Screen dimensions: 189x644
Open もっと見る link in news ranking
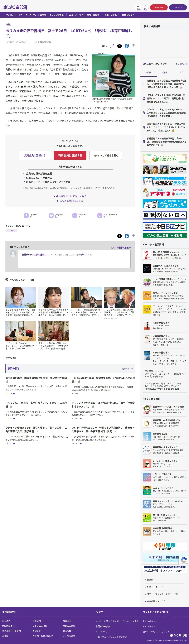(x=181, y=64)
